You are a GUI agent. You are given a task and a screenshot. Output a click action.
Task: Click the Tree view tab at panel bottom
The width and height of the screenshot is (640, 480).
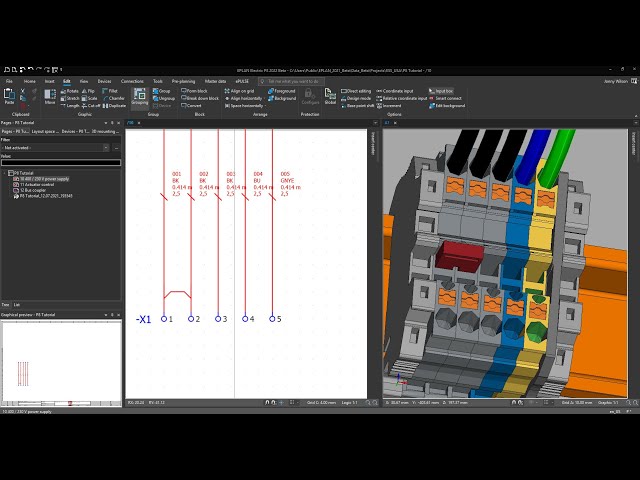[x=5, y=305]
